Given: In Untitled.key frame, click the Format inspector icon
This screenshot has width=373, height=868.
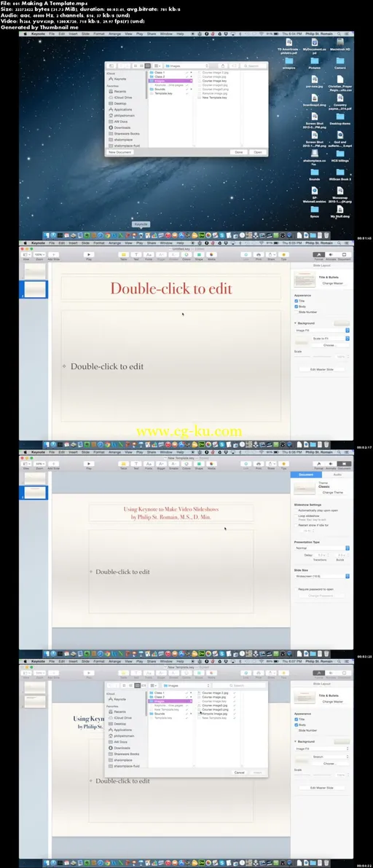Looking at the screenshot, I should click(319, 255).
